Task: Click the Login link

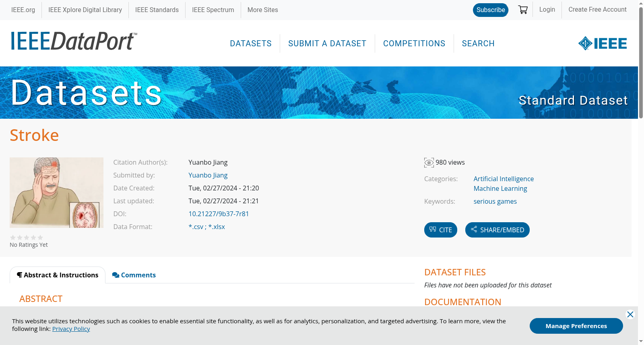Action: point(547,10)
